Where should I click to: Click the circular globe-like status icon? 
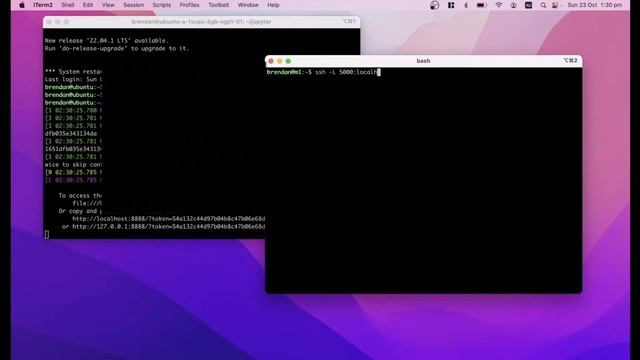435,5
